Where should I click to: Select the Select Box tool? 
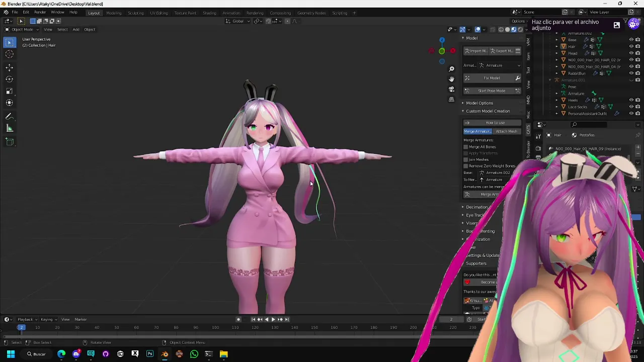coord(10,43)
